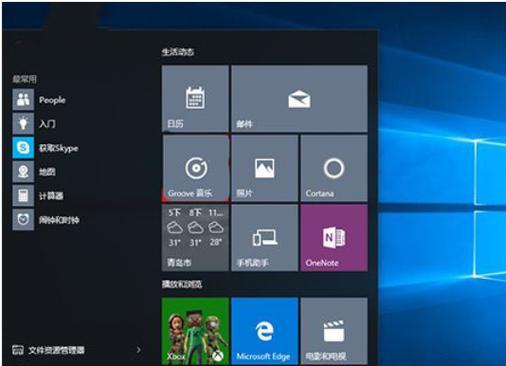Launch the OneNote tile

tap(334, 238)
